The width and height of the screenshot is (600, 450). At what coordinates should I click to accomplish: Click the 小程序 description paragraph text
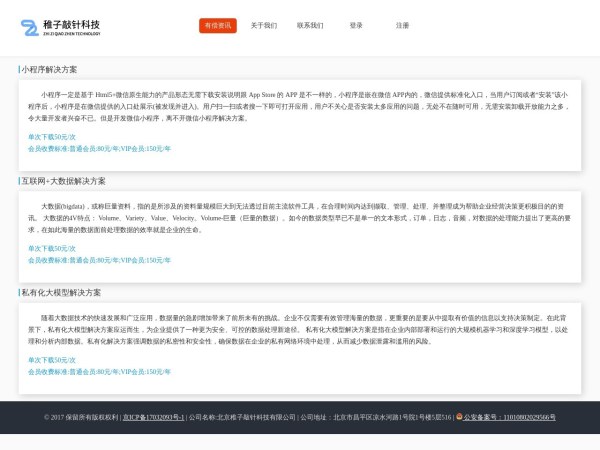point(300,106)
